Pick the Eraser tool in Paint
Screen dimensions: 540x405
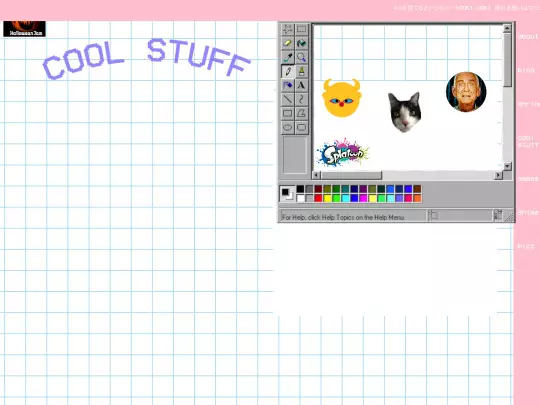point(288,43)
